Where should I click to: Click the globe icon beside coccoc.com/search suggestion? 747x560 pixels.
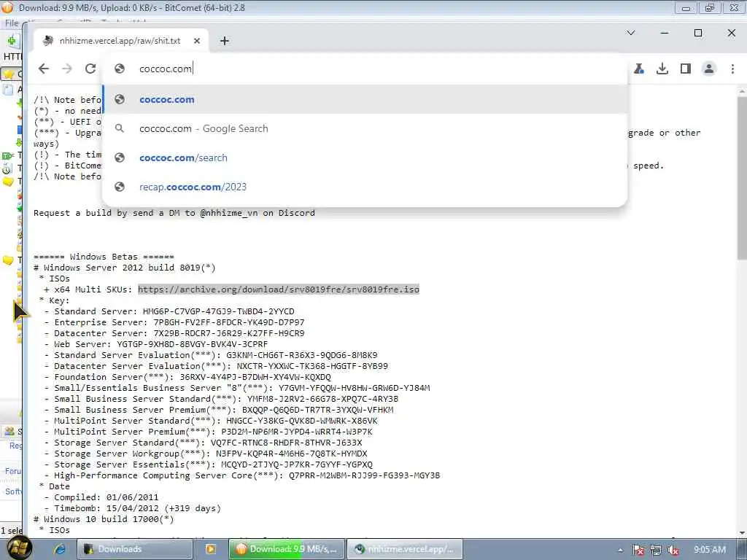(120, 157)
